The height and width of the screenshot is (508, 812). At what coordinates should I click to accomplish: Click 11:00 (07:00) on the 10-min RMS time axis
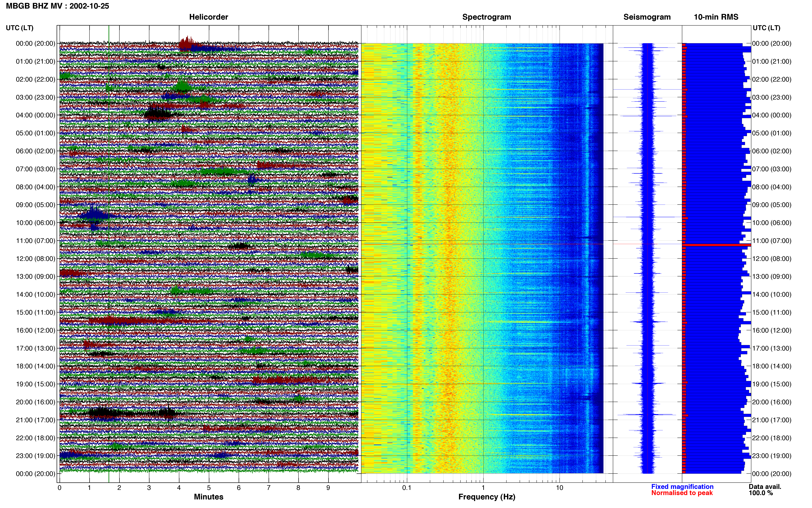pyautogui.click(x=772, y=241)
